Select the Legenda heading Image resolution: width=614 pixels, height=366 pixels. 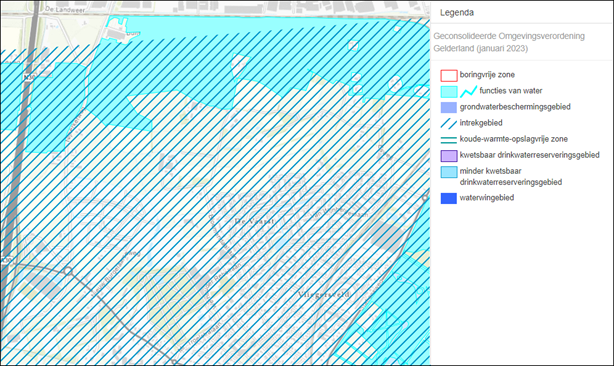[x=457, y=13]
